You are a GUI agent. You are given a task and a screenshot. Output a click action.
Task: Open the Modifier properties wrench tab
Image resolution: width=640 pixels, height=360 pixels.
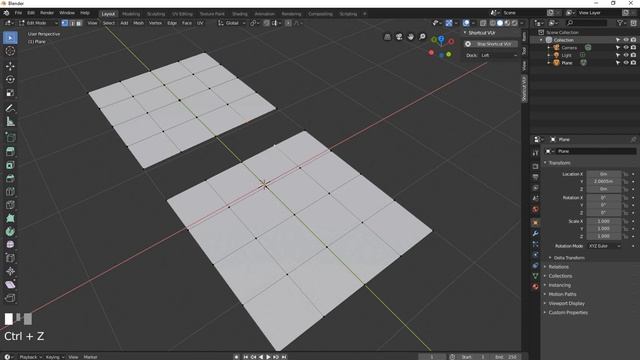(535, 233)
